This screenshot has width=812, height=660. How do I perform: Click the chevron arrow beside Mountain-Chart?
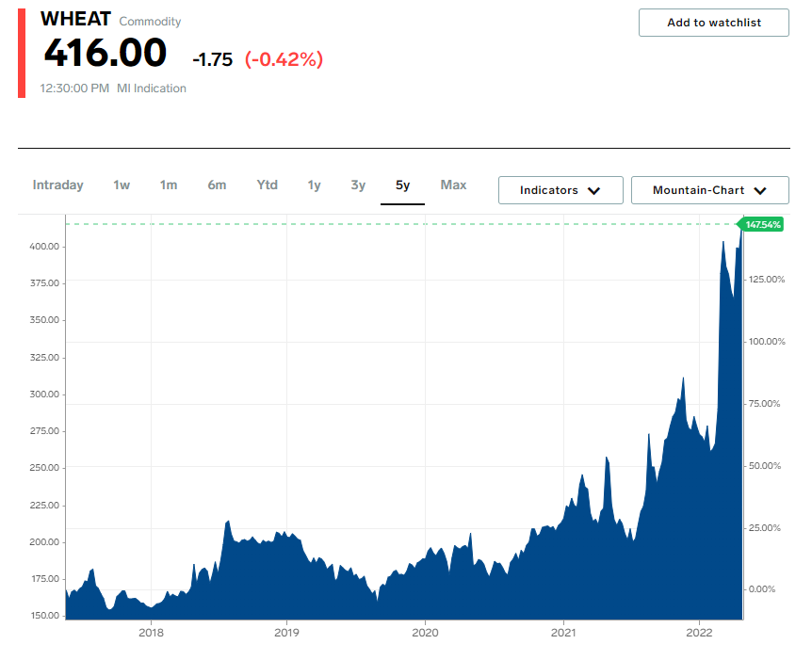(x=759, y=190)
